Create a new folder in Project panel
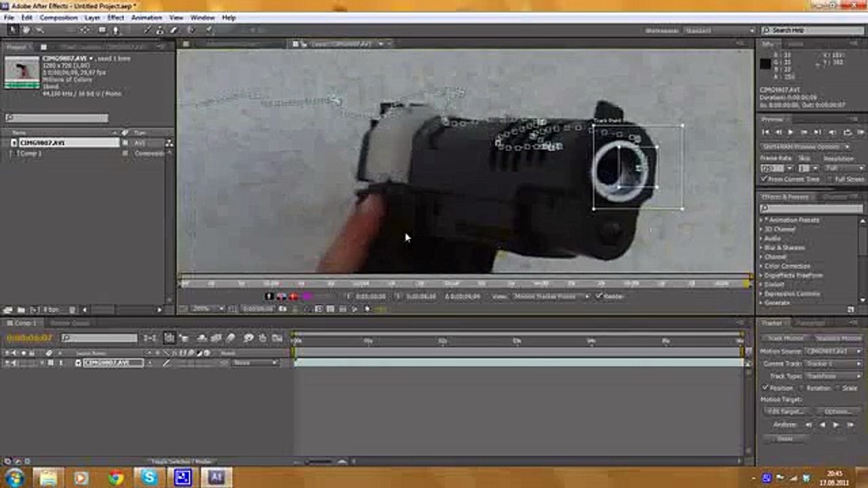 (20, 310)
